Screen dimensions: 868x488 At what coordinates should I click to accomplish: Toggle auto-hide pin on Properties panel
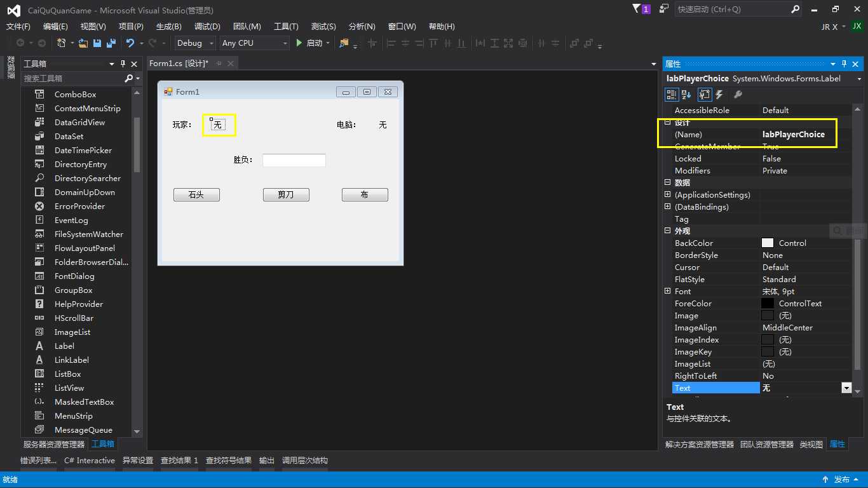coord(844,64)
